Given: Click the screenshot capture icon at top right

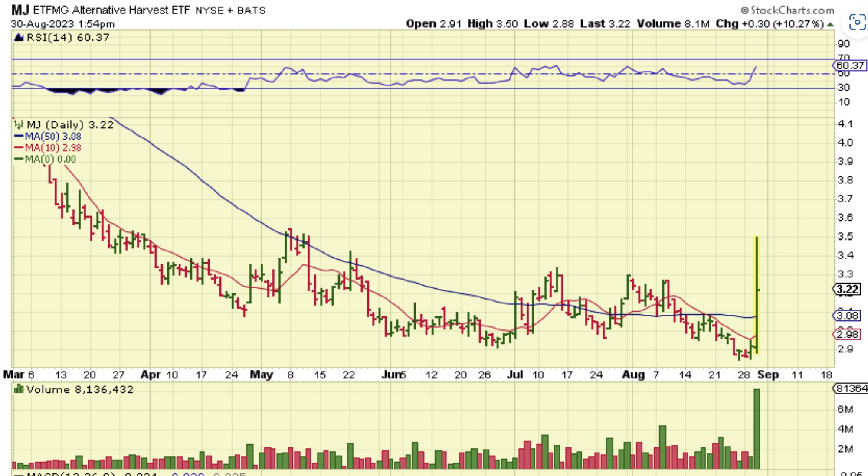Looking at the screenshot, I should click(857, 22).
